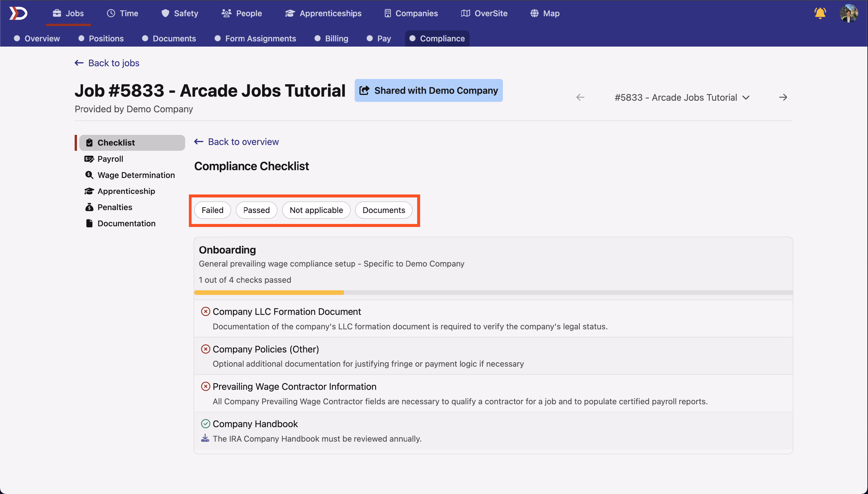Click 'Provided by Demo Company' subtitle

click(x=134, y=109)
